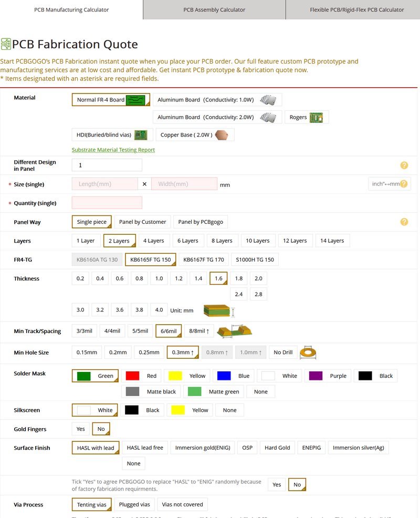Image resolution: width=420 pixels, height=518 pixels.
Task: Select ENEPIG surface finish
Action: pyautogui.click(x=311, y=448)
